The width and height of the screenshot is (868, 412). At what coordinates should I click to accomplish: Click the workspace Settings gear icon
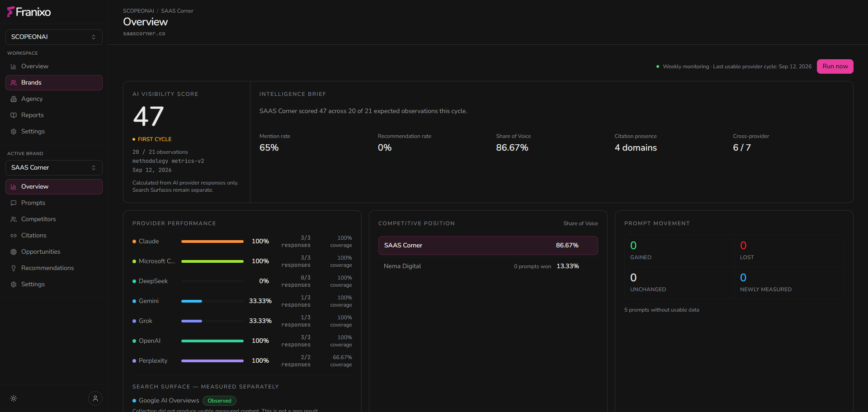pos(14,132)
